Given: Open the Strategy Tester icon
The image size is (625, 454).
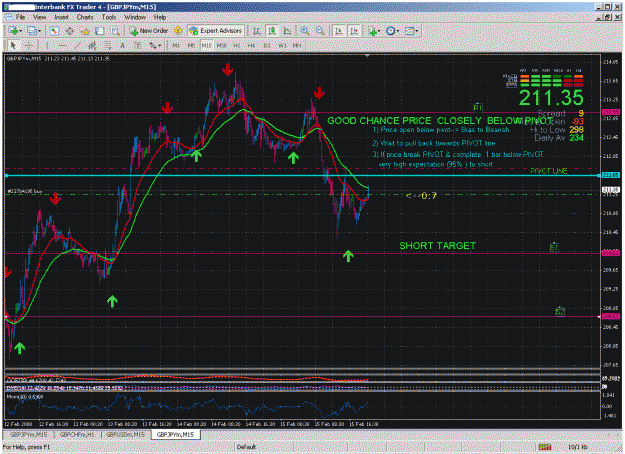Looking at the screenshot, I should 115,31.
